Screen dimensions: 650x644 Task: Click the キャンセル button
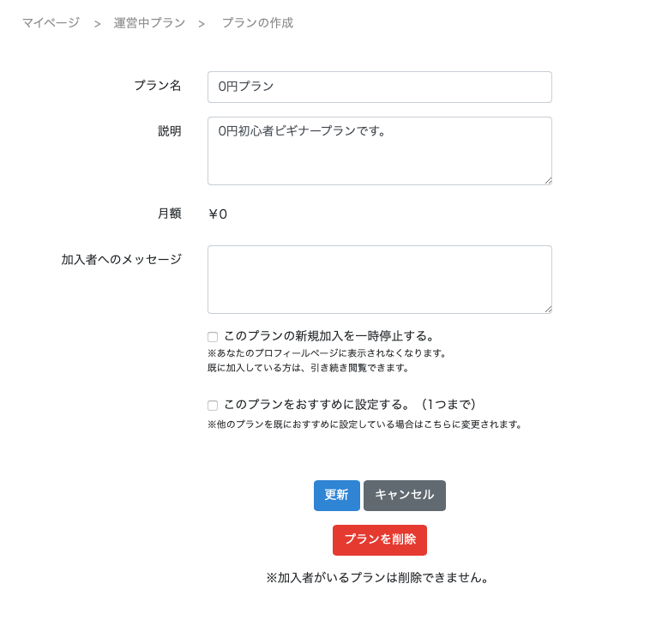click(x=405, y=496)
